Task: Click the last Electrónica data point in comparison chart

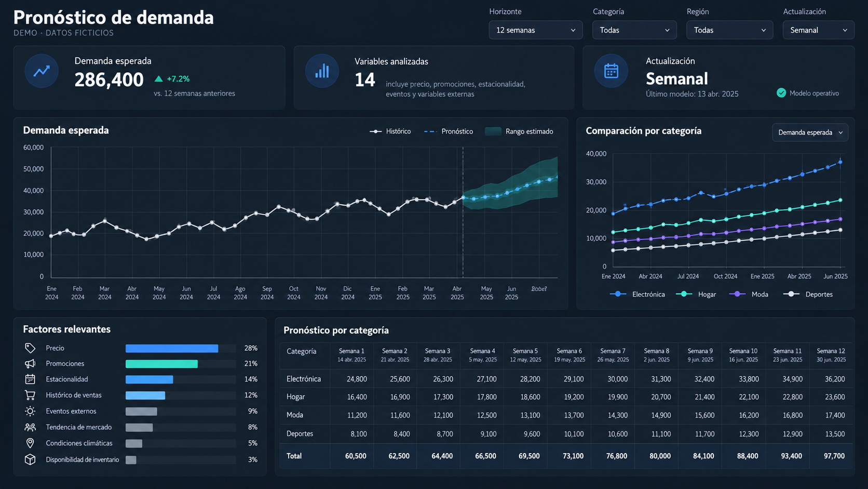Action: pos(840,162)
